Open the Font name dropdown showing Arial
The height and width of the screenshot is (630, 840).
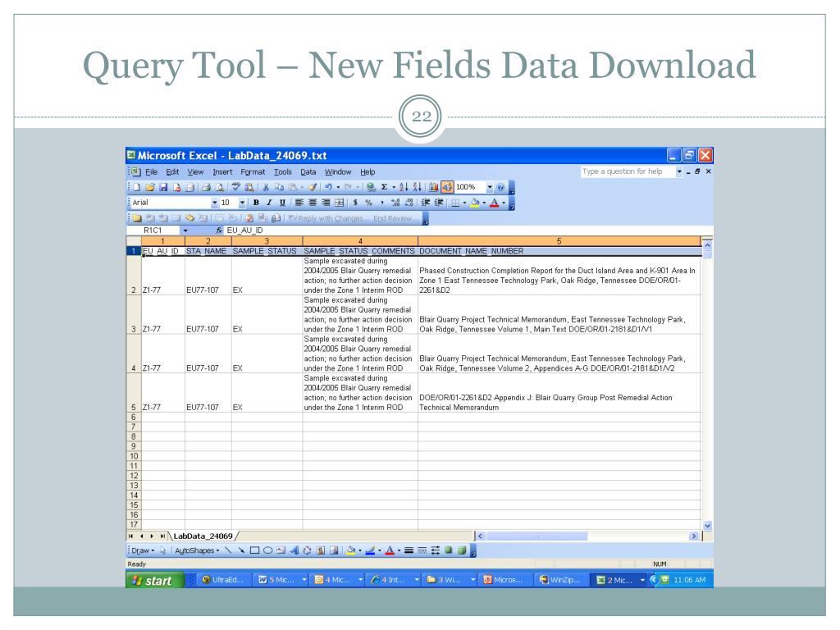tap(214, 203)
